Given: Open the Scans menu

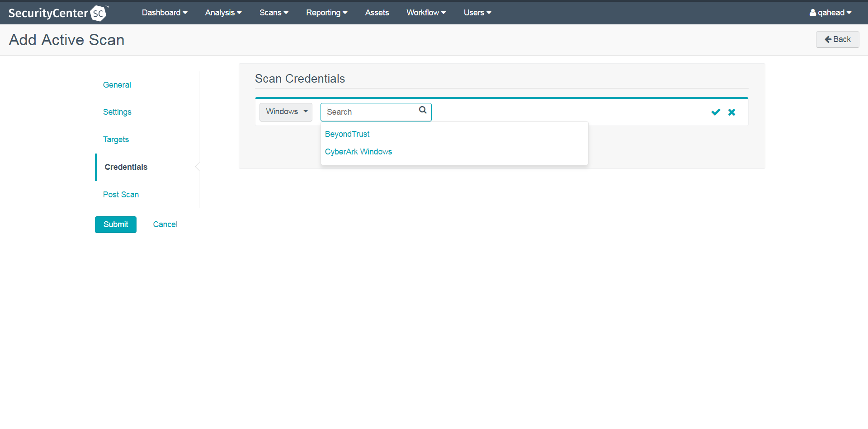Looking at the screenshot, I should 274,13.
